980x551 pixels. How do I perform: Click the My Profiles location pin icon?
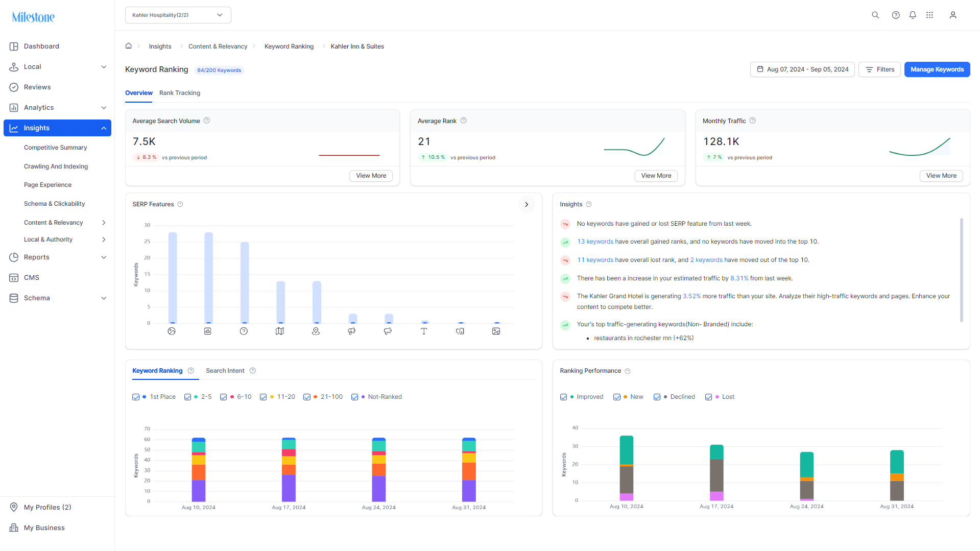(14, 507)
